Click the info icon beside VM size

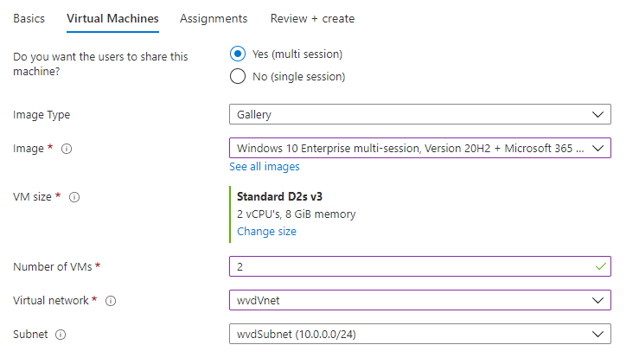pyautogui.click(x=74, y=197)
